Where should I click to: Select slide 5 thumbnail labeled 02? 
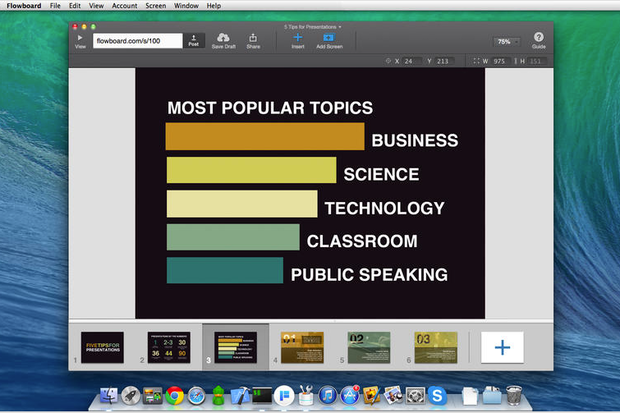pyautogui.click(x=369, y=347)
